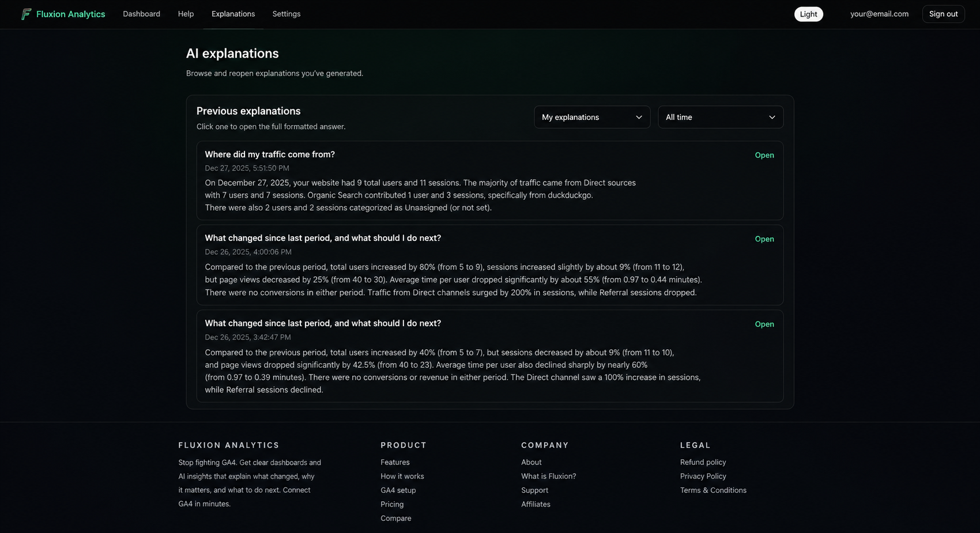This screenshot has height=533, width=980.
Task: Click the your@email.com account label
Action: point(879,14)
